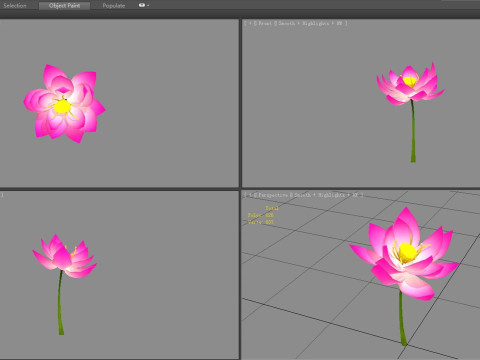Click the yellow flower center in Perspective viewport
480x360 pixels.
407,252
